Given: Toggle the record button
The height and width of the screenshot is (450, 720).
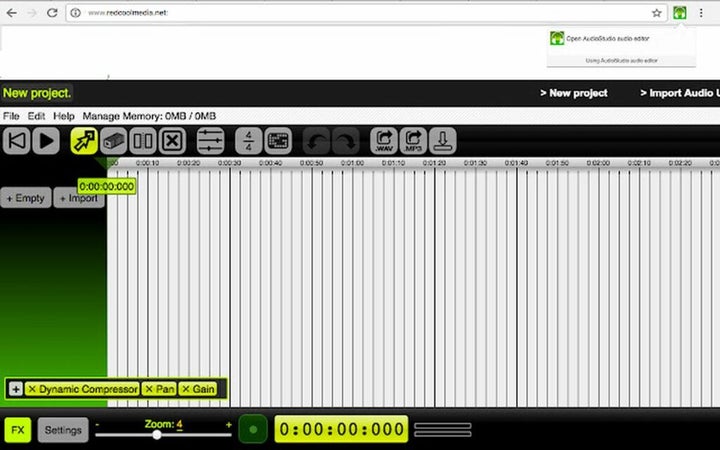Looking at the screenshot, I should coord(253,430).
